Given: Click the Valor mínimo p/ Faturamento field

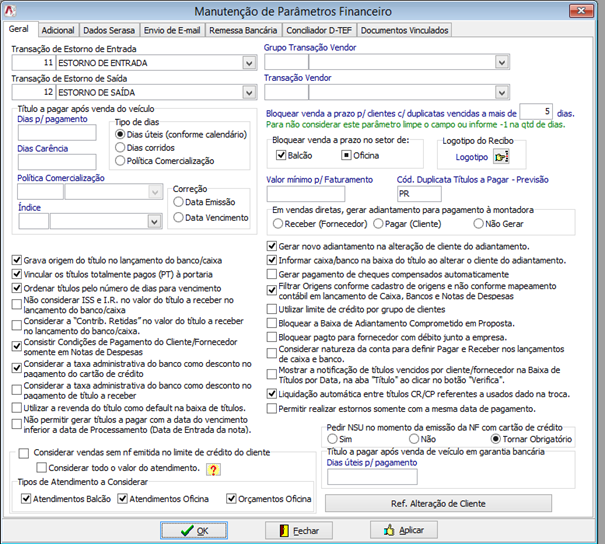Looking at the screenshot, I should [306, 194].
